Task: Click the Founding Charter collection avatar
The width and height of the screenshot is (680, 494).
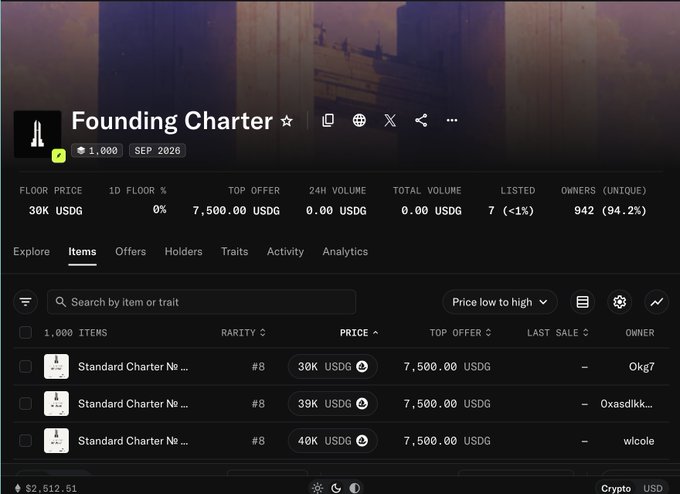Action: [x=37, y=134]
